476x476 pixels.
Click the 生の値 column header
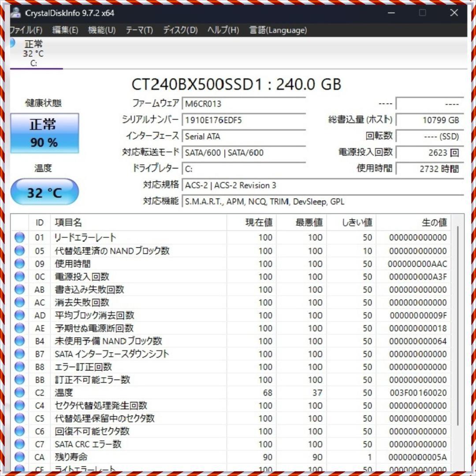(413, 223)
